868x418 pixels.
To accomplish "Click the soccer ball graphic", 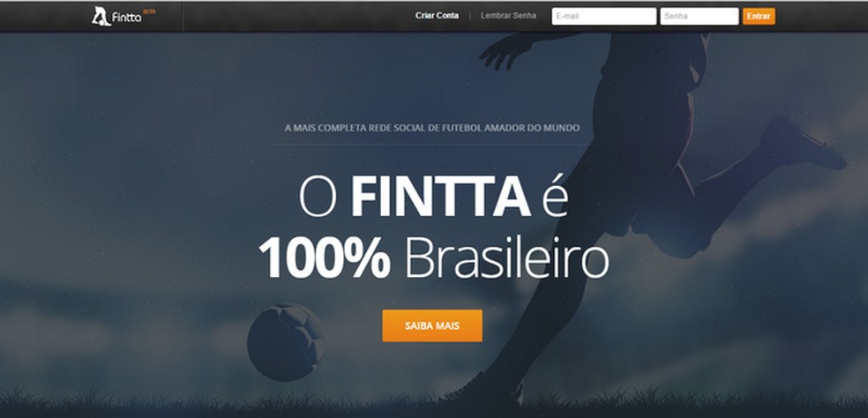I will [x=286, y=342].
